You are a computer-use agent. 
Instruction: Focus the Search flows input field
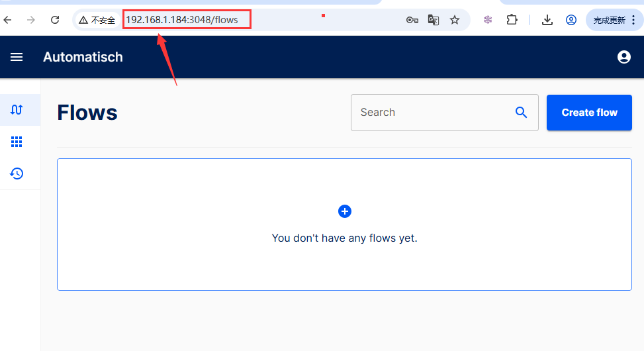(444, 112)
